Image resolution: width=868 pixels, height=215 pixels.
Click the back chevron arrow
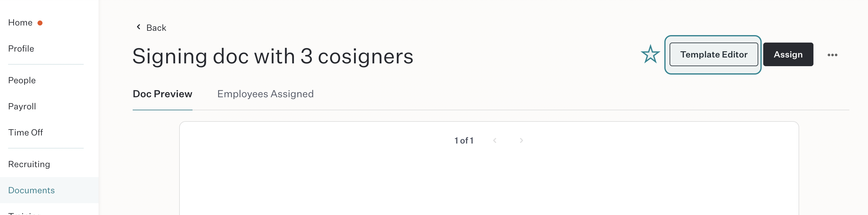(138, 27)
